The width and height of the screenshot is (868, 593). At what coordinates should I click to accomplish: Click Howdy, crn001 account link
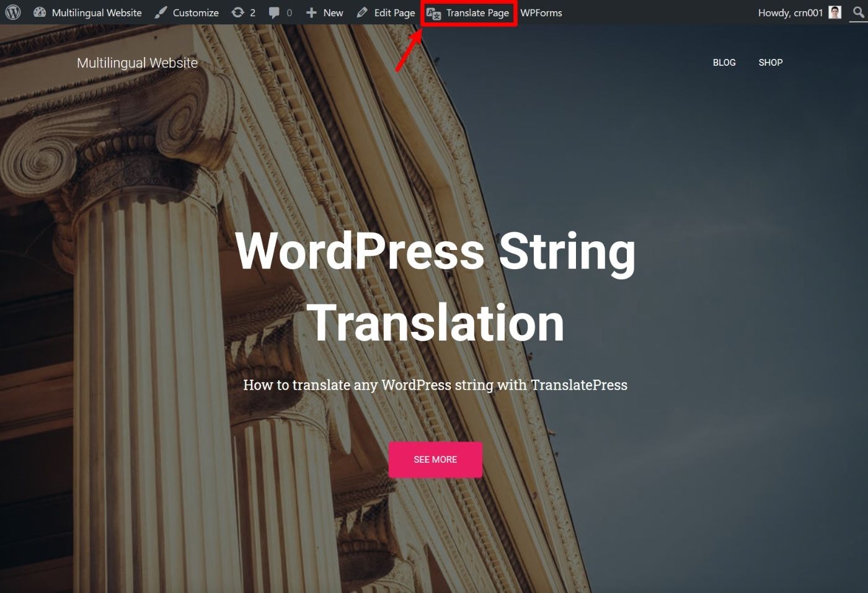pos(790,12)
